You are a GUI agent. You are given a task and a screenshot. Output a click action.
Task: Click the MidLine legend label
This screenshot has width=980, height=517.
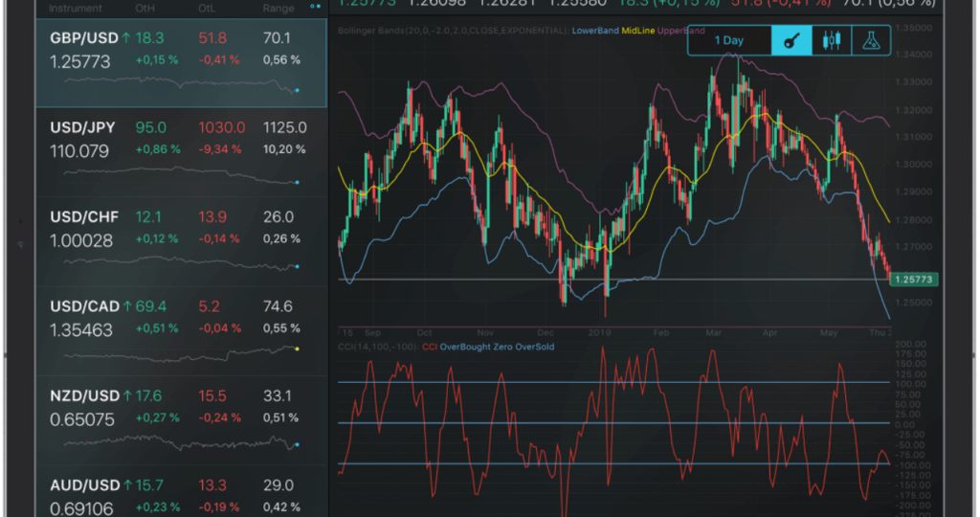click(x=637, y=31)
